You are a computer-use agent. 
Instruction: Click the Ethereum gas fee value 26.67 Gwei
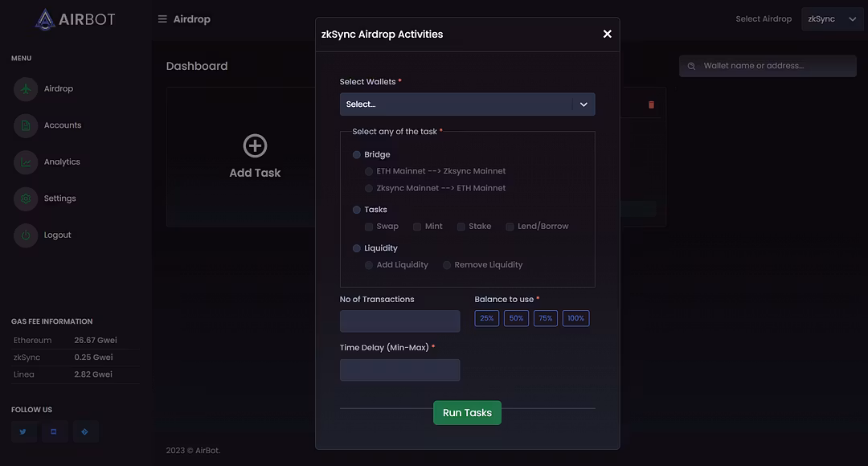point(95,341)
